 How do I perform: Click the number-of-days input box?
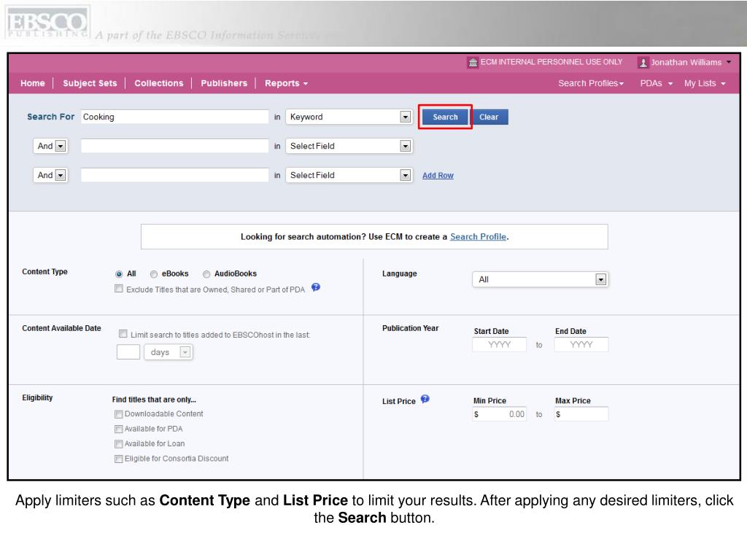click(128, 352)
